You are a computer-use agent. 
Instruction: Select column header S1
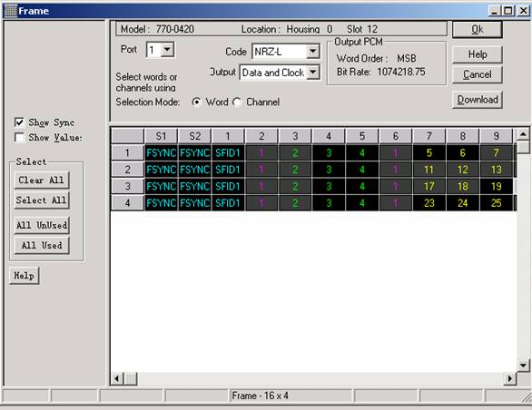pyautogui.click(x=161, y=136)
